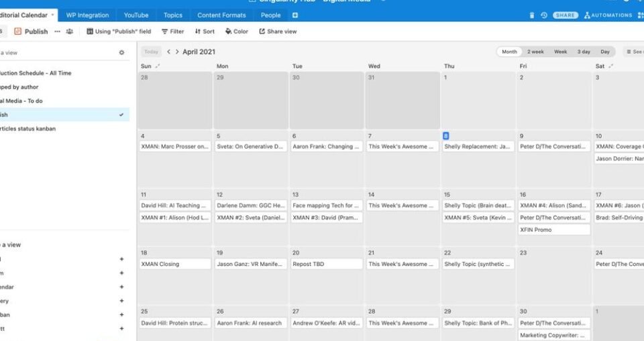Viewport: 644px width, 341px height.
Task: Open the XMAN Closing record on April 18
Action: pyautogui.click(x=175, y=264)
